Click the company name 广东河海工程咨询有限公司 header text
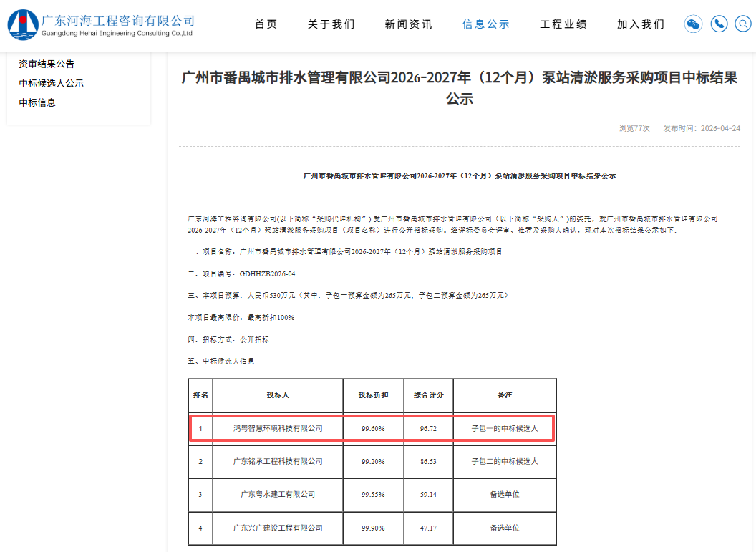This screenshot has height=552, width=756. 118,20
